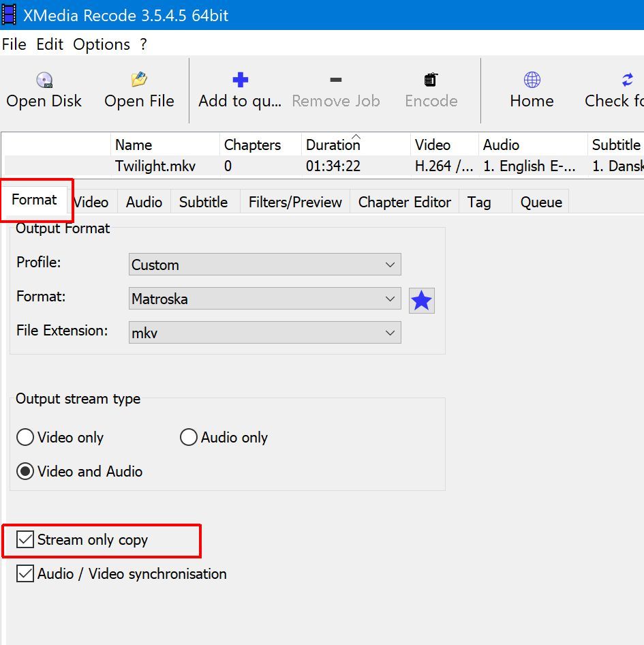Click the Add to qu... label text

point(240,101)
